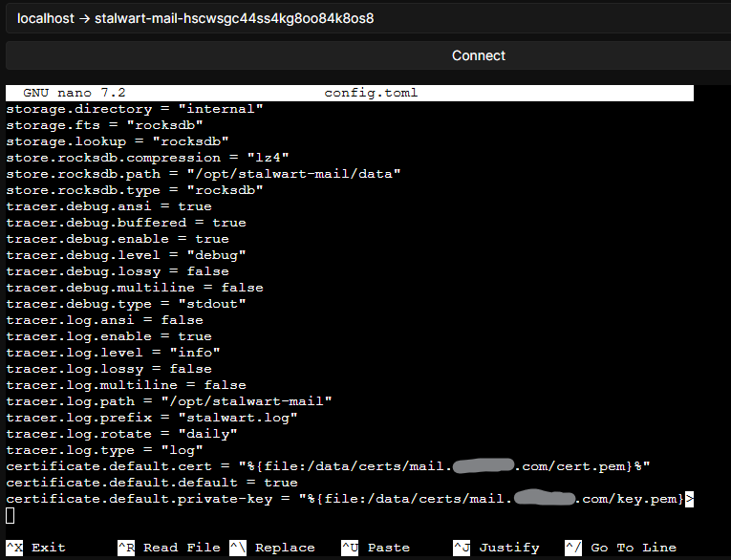Click the store.rocksdb.type = "rocksdb" line
Image resolution: width=731 pixels, height=560 pixels.
click(135, 190)
